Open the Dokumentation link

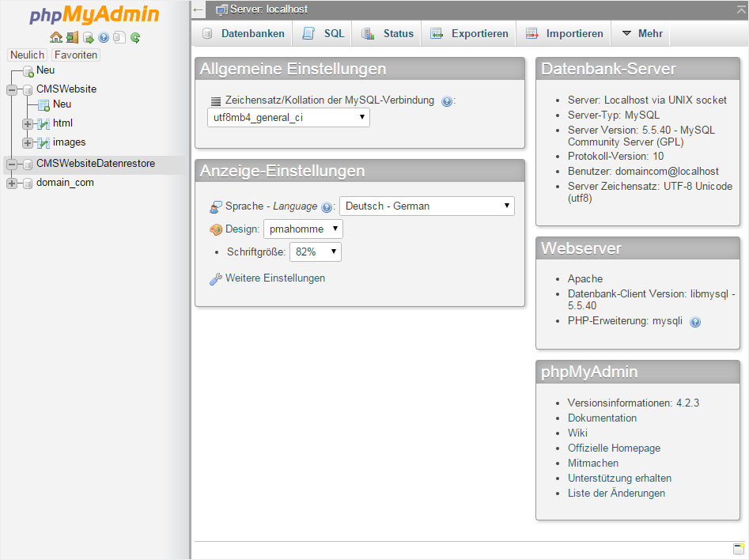[602, 418]
